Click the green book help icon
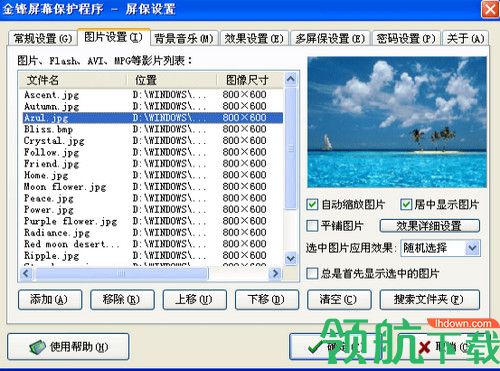The image size is (500, 371). pos(37,347)
